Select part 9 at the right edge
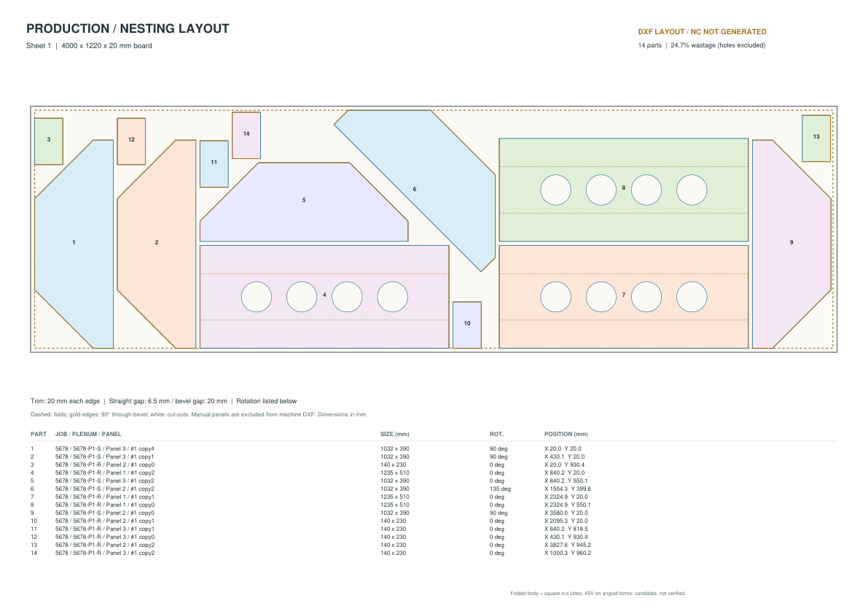Screen dimensions: 868x614 tap(791, 244)
